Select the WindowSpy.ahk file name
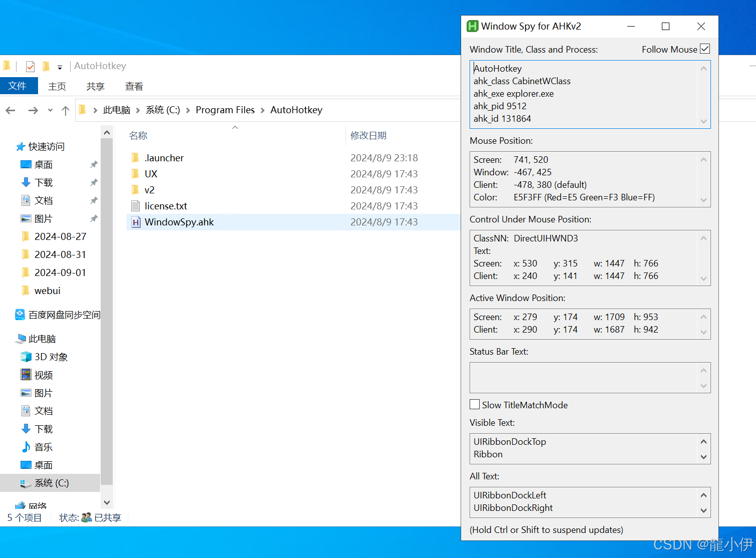The height and width of the screenshot is (558, 756). click(179, 222)
